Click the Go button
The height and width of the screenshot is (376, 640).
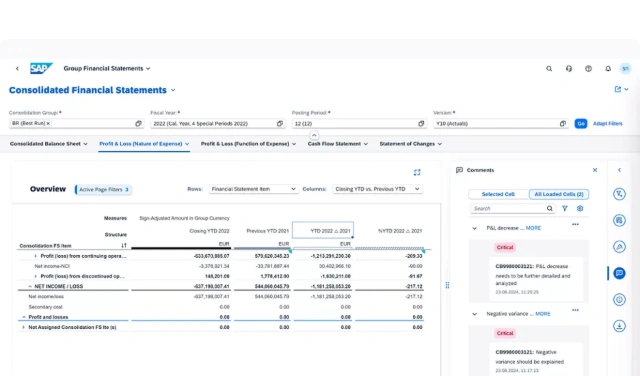pyautogui.click(x=580, y=123)
